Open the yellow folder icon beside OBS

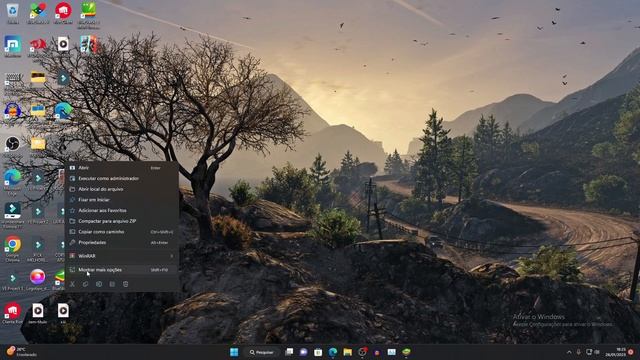(38, 144)
